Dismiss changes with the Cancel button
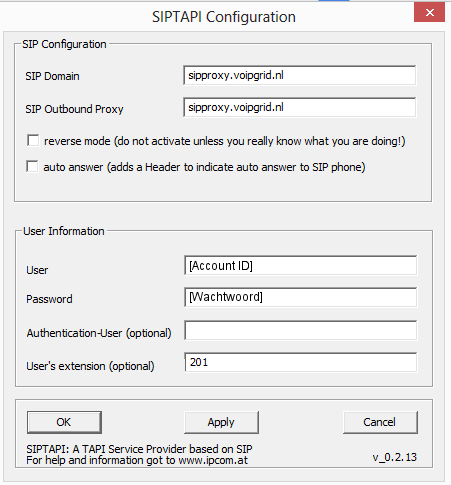Screen dimensions: 451x485 coord(380,422)
